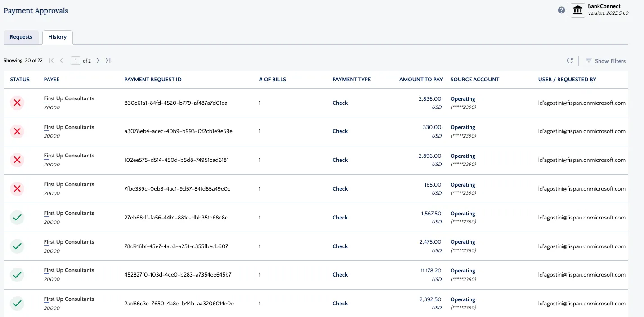Jump to last page arrow
The height and width of the screenshot is (317, 644).
(x=108, y=60)
